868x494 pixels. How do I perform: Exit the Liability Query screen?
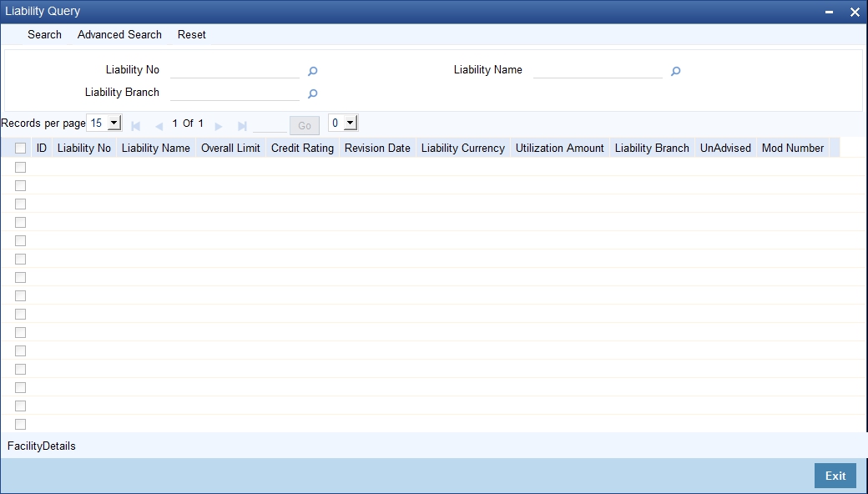(x=835, y=476)
